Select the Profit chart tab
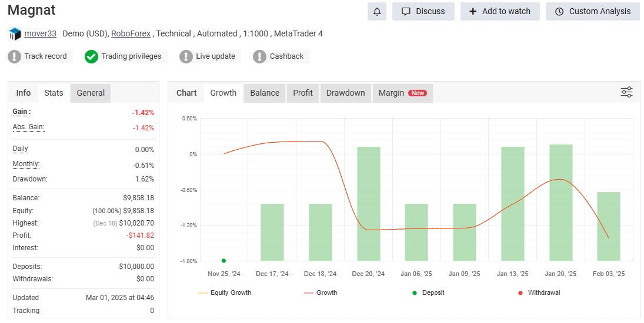The height and width of the screenshot is (323, 644). [x=303, y=93]
